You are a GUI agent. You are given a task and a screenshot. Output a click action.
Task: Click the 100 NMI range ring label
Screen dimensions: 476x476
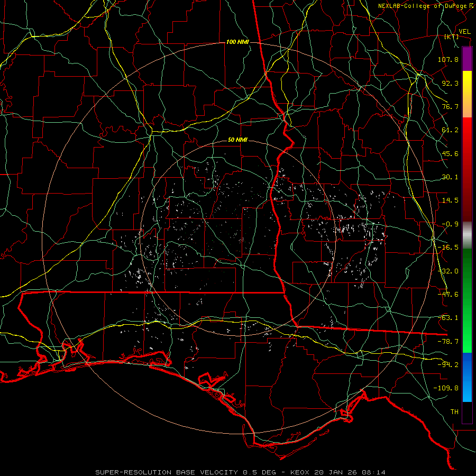[x=237, y=42]
